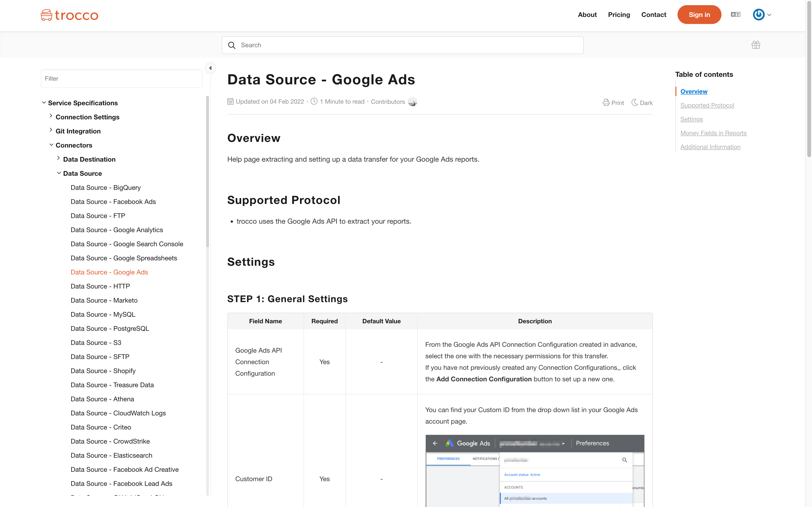Screen dimensions: 812x507
Task: Click the sidebar Filter input field
Action: point(121,78)
